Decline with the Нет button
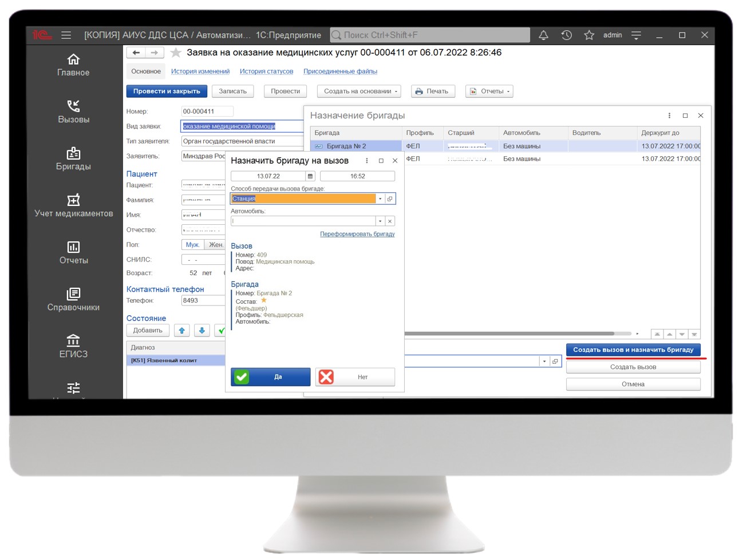Viewport: 743px width, 560px height. (355, 377)
